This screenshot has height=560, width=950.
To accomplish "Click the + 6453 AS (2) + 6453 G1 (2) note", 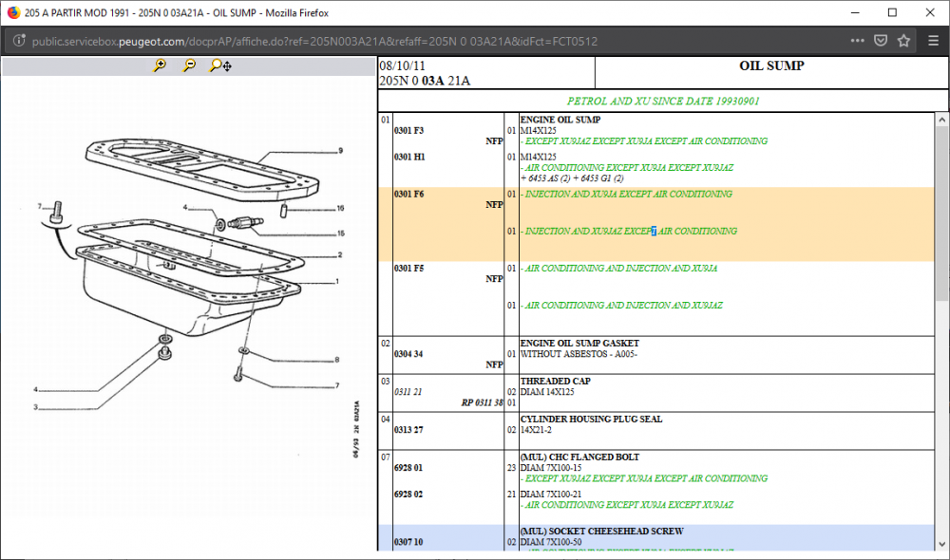I will [x=572, y=178].
